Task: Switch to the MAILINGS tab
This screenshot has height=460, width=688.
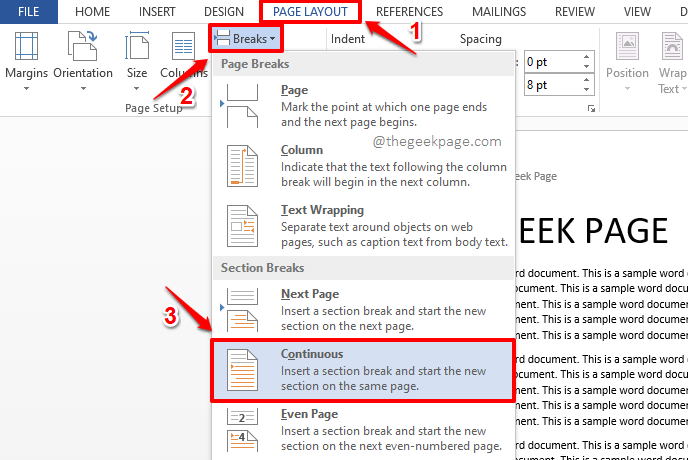Action: (499, 11)
